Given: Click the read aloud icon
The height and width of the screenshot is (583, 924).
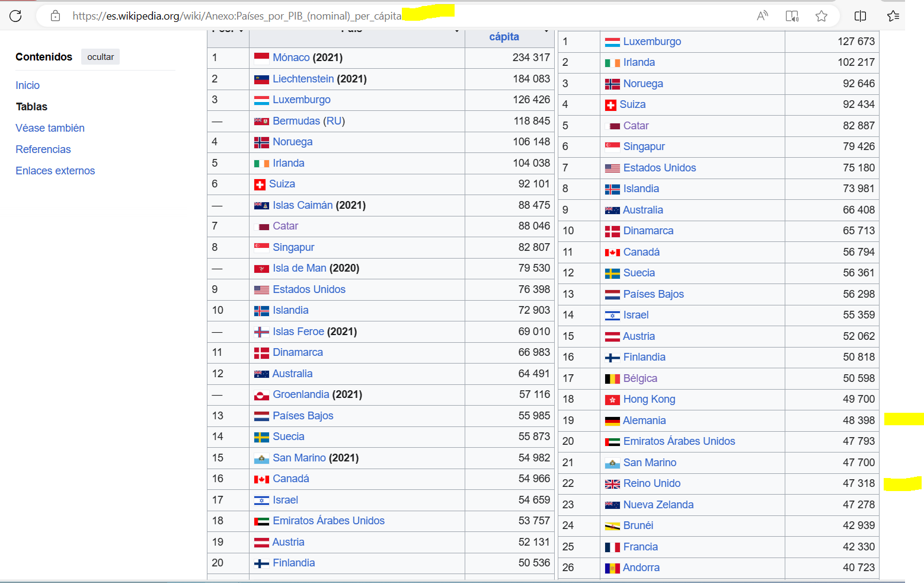Looking at the screenshot, I should [762, 16].
